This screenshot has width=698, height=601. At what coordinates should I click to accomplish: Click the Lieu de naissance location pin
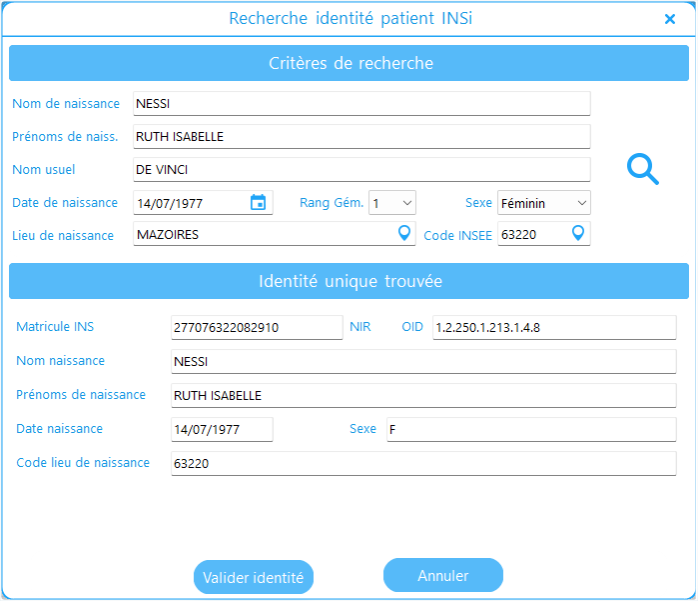(x=404, y=234)
